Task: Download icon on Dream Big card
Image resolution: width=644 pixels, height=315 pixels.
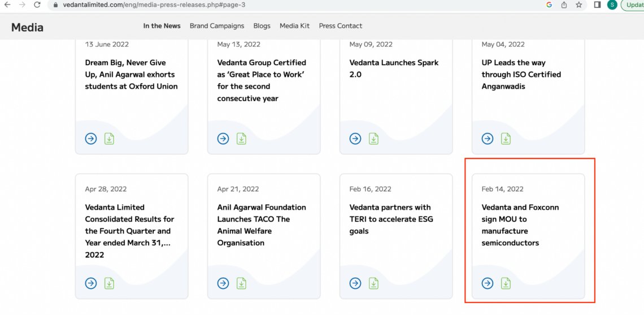Action: (x=109, y=139)
